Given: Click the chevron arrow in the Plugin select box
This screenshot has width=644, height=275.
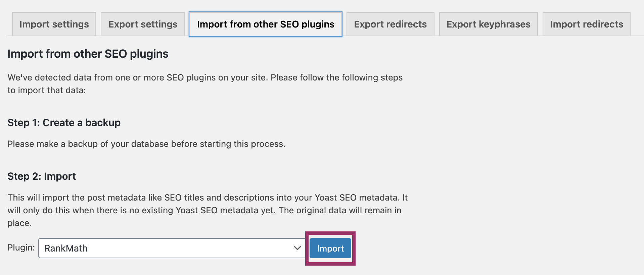Looking at the screenshot, I should [297, 248].
